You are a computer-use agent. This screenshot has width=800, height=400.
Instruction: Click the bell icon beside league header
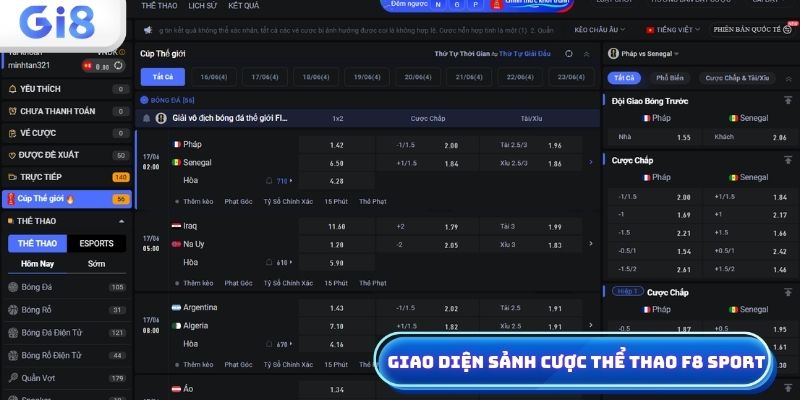coord(146,118)
